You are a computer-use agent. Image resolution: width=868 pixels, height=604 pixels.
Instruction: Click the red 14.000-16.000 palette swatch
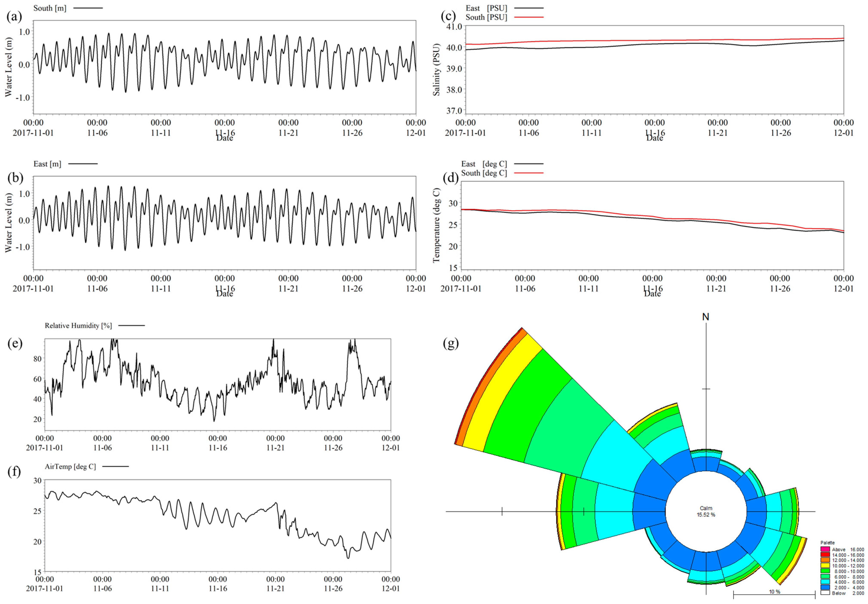(825, 554)
